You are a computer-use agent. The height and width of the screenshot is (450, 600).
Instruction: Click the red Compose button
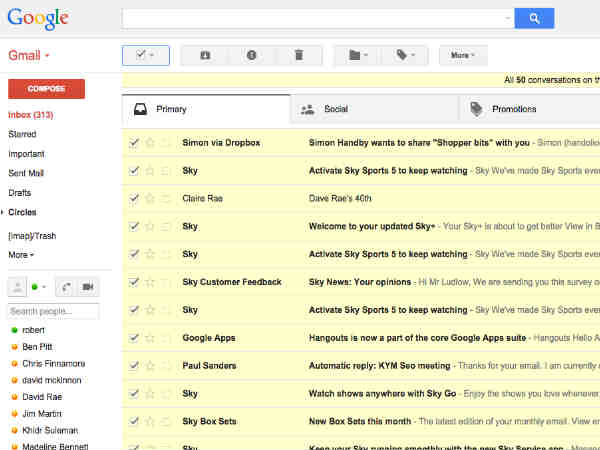coord(46,89)
